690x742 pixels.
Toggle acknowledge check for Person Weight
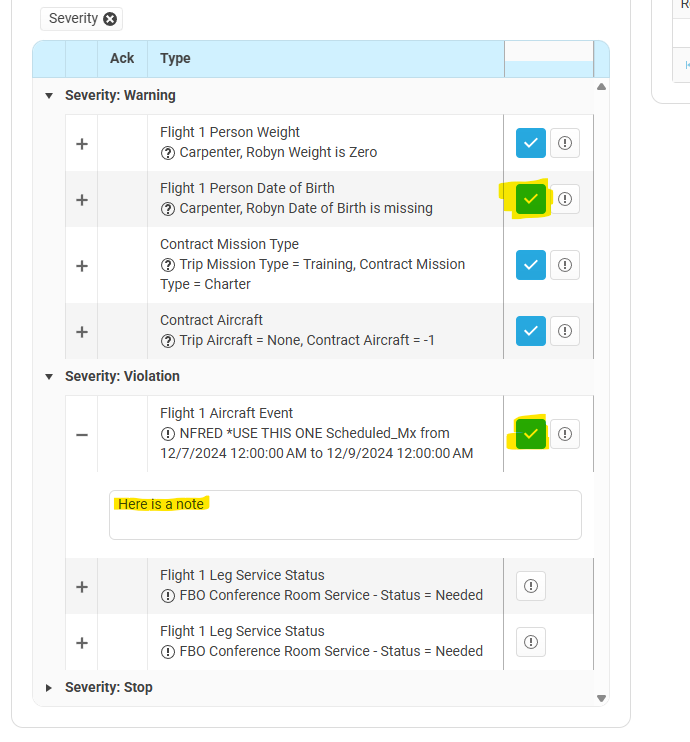coord(531,143)
